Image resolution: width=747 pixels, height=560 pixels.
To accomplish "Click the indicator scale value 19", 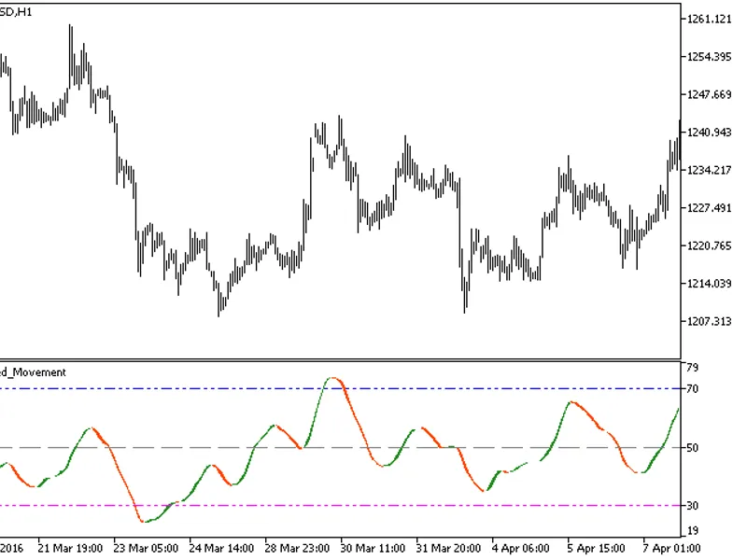I will tap(692, 530).
